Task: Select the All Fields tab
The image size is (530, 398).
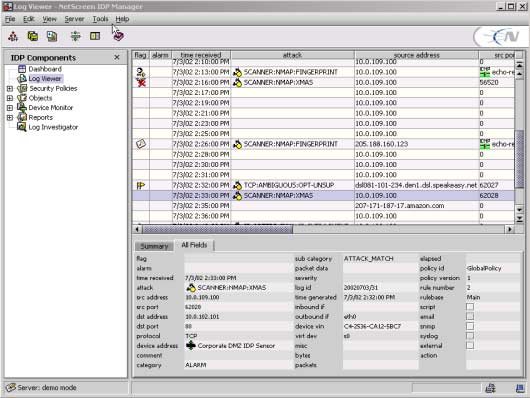Action: pyautogui.click(x=194, y=245)
